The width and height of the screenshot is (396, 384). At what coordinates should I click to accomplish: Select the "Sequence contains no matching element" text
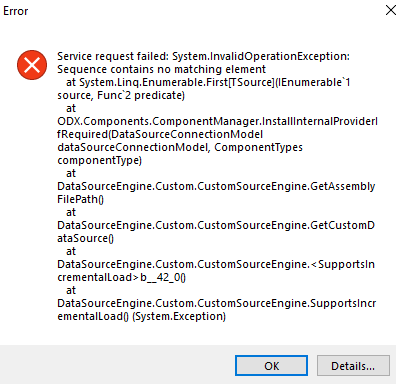[161, 69]
